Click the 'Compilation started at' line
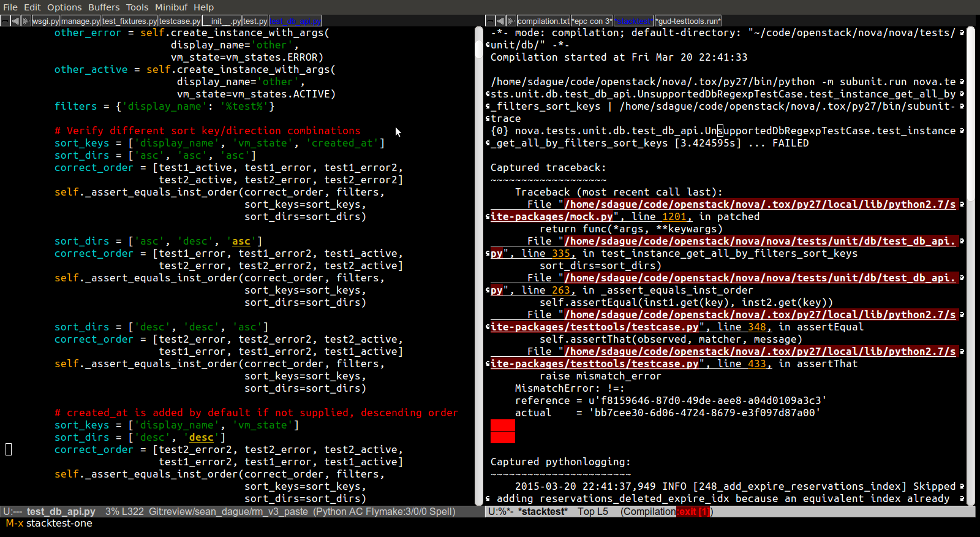This screenshot has height=537, width=980. pos(619,58)
